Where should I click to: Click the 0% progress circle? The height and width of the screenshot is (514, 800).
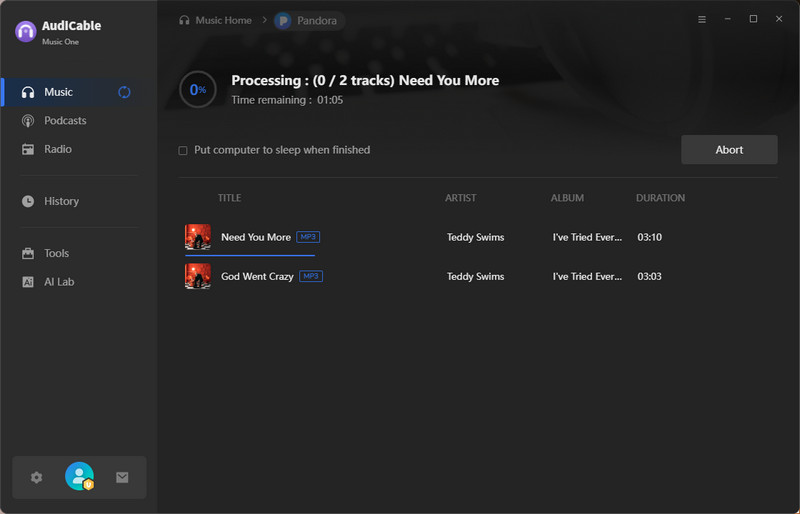click(198, 89)
